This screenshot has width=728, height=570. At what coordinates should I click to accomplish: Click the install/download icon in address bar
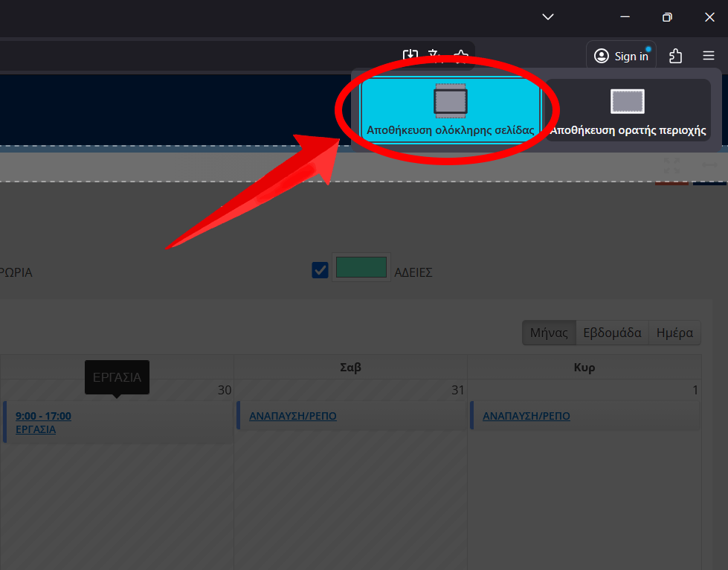[410, 56]
